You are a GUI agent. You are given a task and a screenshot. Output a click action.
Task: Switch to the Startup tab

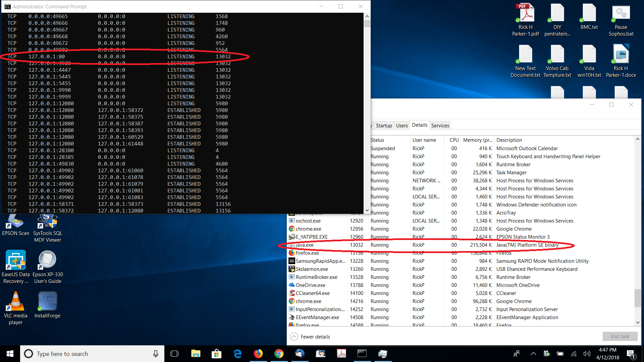click(x=384, y=125)
